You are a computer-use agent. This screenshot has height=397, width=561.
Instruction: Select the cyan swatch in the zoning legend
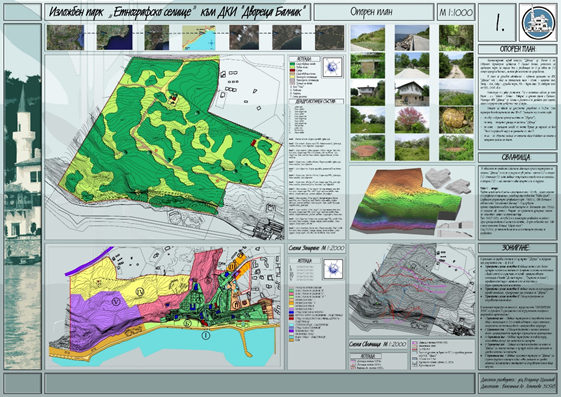click(x=292, y=325)
